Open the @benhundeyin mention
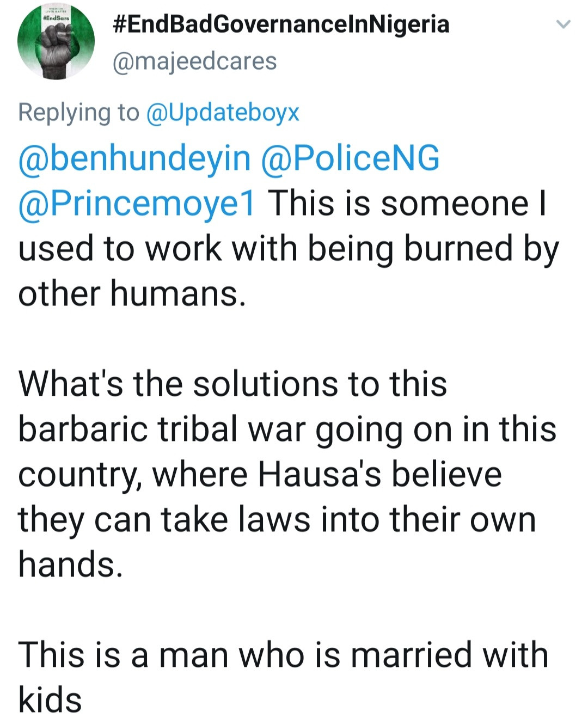Screen dimensions: 588x724 coord(134,158)
